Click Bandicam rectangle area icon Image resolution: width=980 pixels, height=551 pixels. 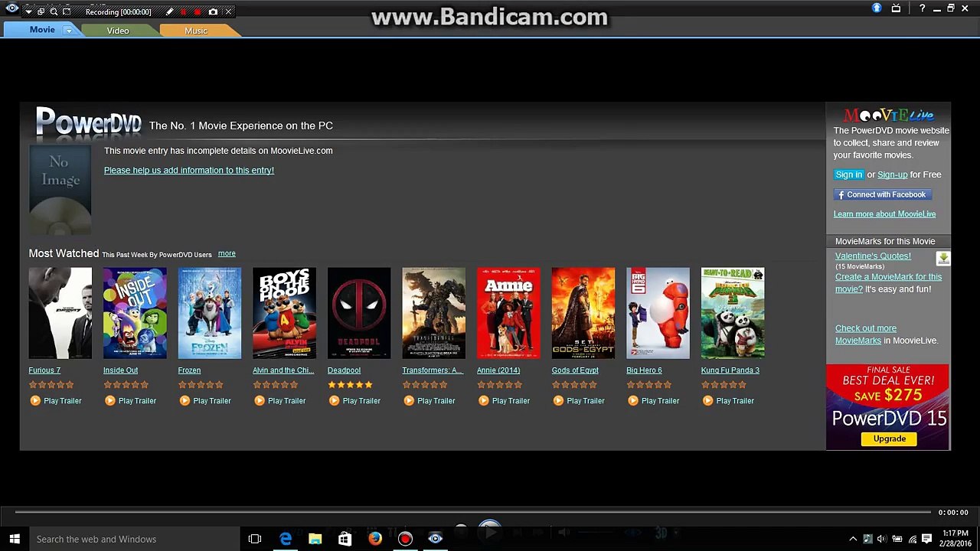(x=67, y=12)
